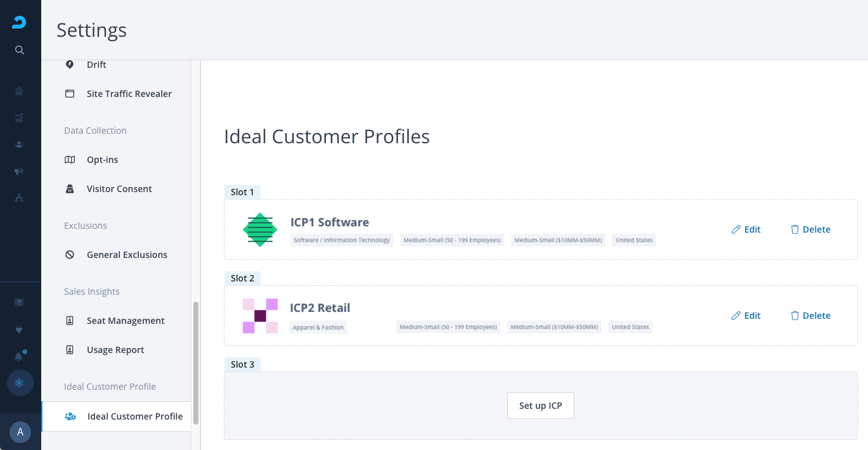Click the ICP2 Retail purple thumbnail
The image size is (868, 450).
click(260, 316)
